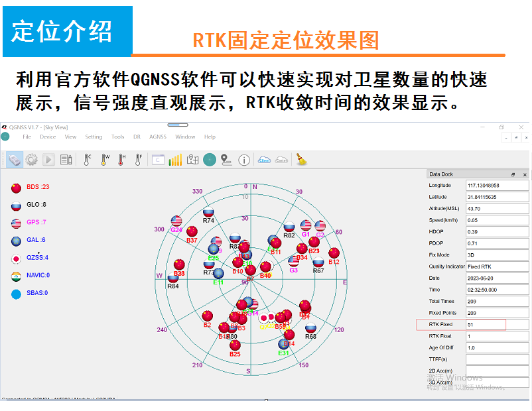
Task: Open the Device menu
Action: 48,137
